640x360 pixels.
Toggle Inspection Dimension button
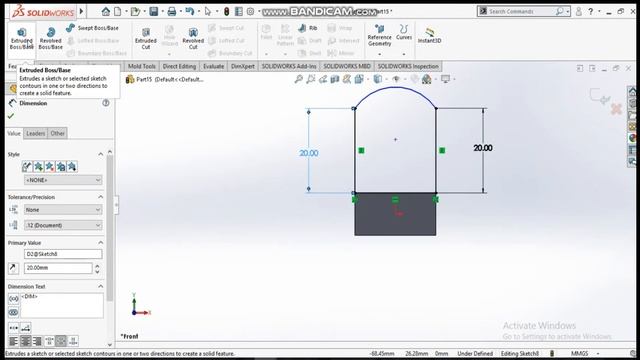(13, 312)
